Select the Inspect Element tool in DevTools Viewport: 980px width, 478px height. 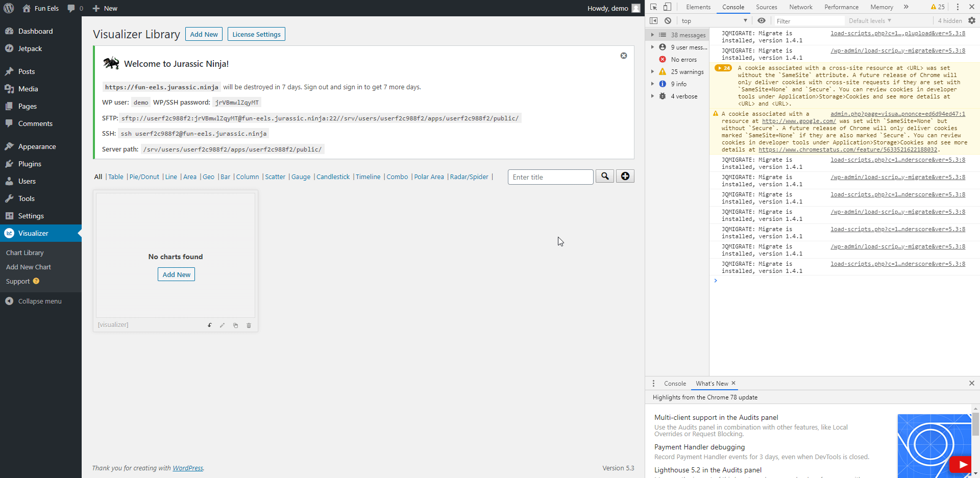click(654, 7)
